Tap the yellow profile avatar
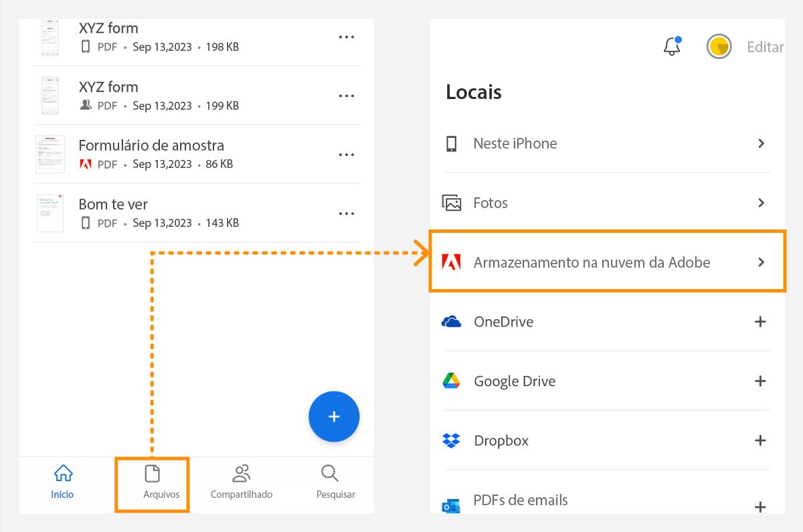 pyautogui.click(x=719, y=47)
